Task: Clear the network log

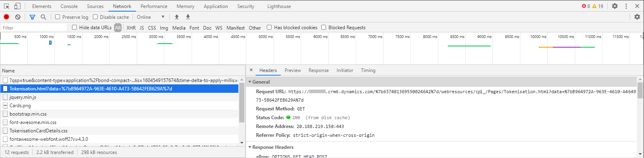Action: [18, 17]
